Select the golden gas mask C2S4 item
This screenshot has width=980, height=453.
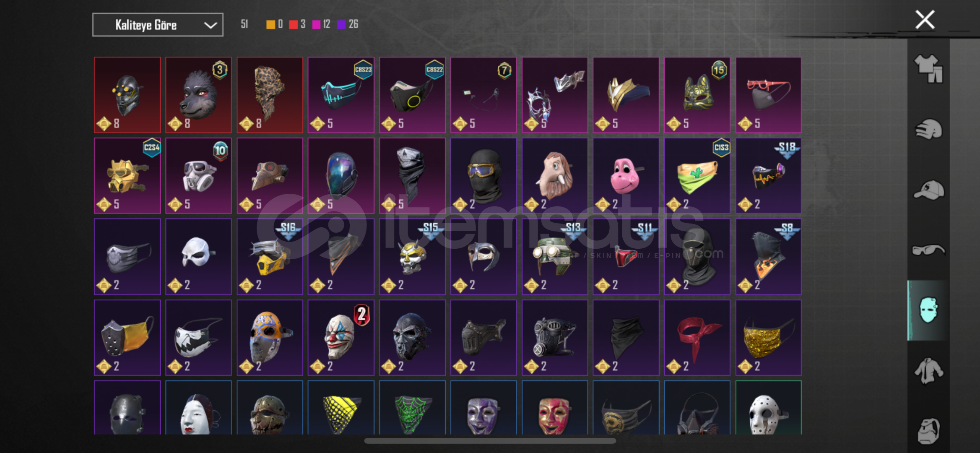click(127, 176)
